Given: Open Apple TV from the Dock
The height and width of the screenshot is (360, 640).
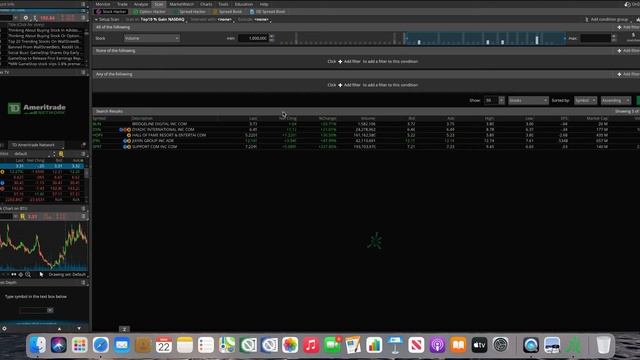Looking at the screenshot, I should tap(479, 345).
